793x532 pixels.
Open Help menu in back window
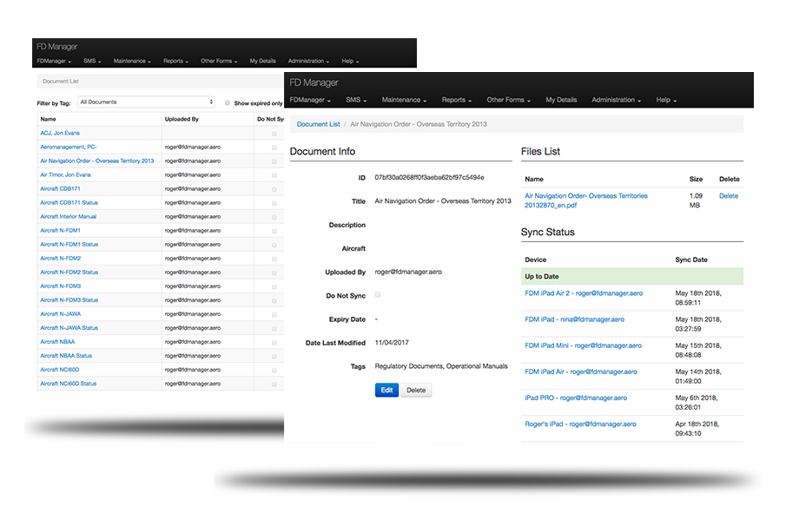click(350, 61)
